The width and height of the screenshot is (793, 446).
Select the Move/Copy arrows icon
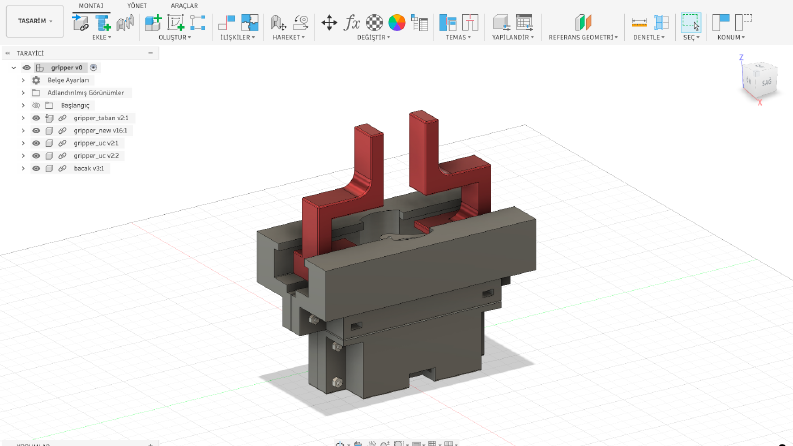[x=329, y=23]
